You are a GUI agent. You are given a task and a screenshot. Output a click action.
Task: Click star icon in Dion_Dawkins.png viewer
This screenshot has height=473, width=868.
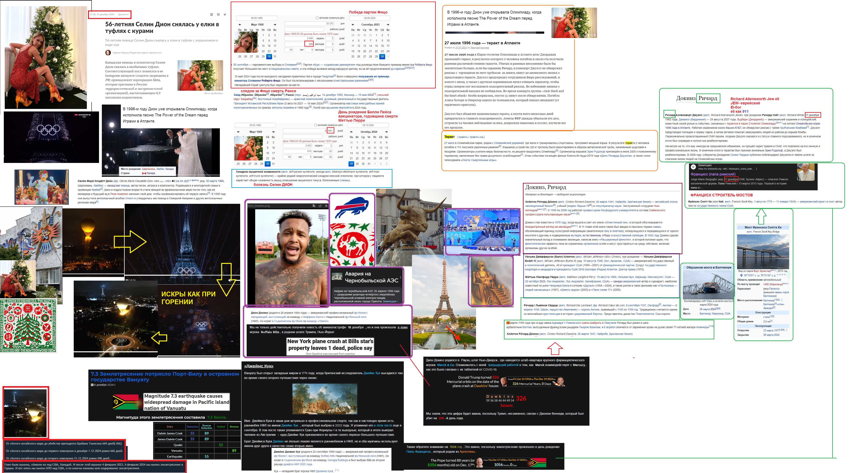326,206
